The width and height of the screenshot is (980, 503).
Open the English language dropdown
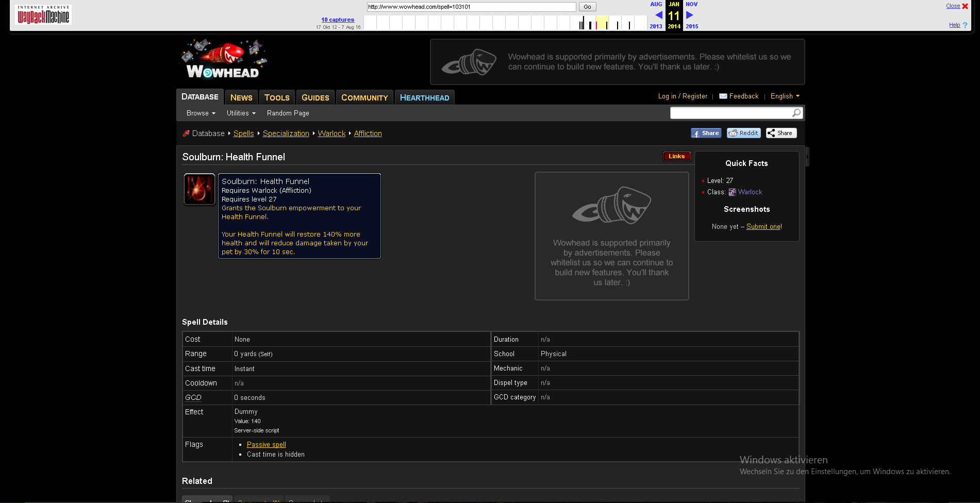pyautogui.click(x=785, y=96)
